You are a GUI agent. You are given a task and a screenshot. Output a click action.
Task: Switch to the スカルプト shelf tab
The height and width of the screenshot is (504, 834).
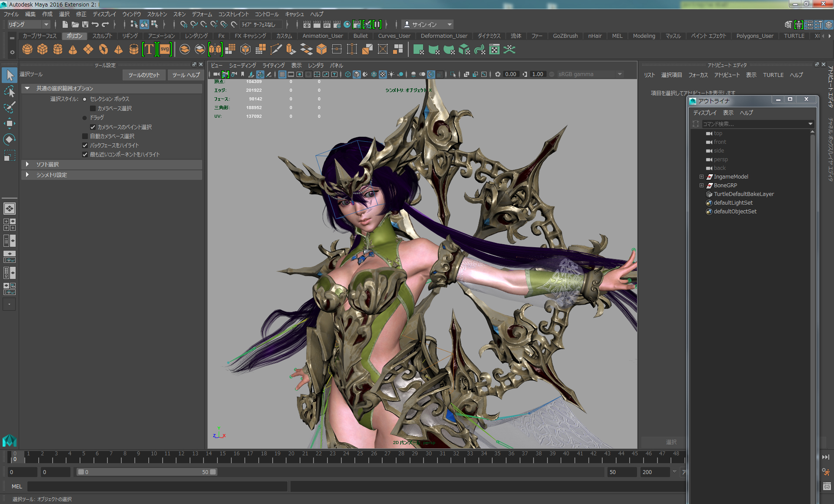point(102,36)
